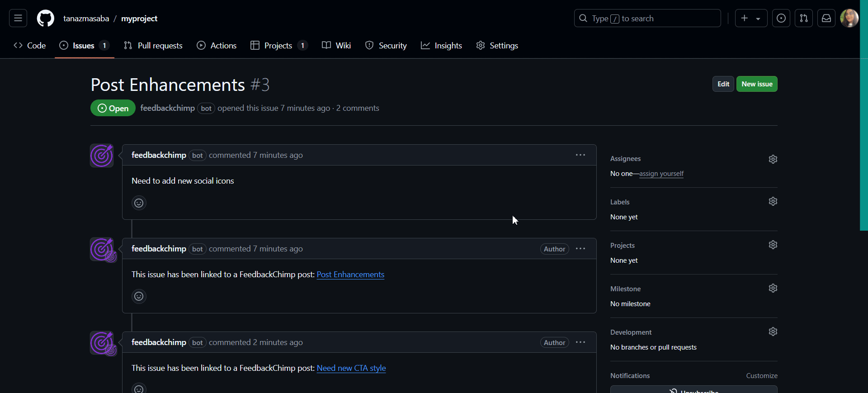Click feedbackchimp author name on first comment
This screenshot has width=868, height=393.
(159, 155)
